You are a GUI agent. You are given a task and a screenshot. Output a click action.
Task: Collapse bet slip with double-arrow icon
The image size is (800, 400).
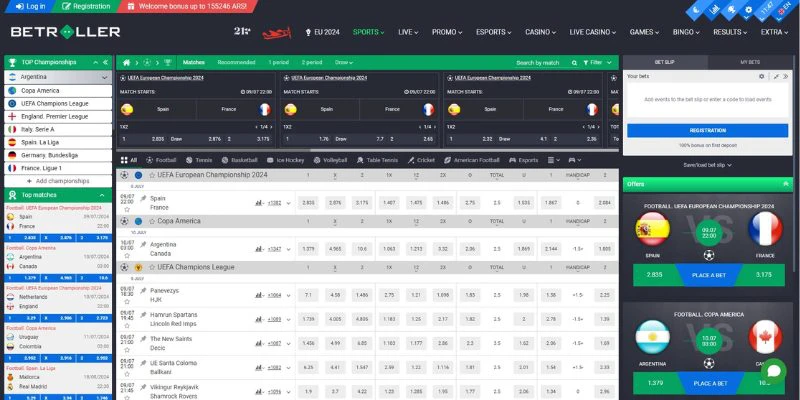click(x=785, y=77)
